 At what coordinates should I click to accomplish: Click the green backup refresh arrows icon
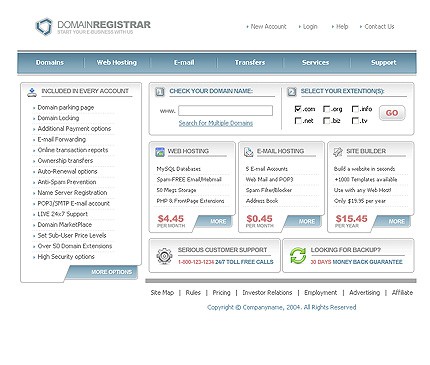tap(298, 256)
